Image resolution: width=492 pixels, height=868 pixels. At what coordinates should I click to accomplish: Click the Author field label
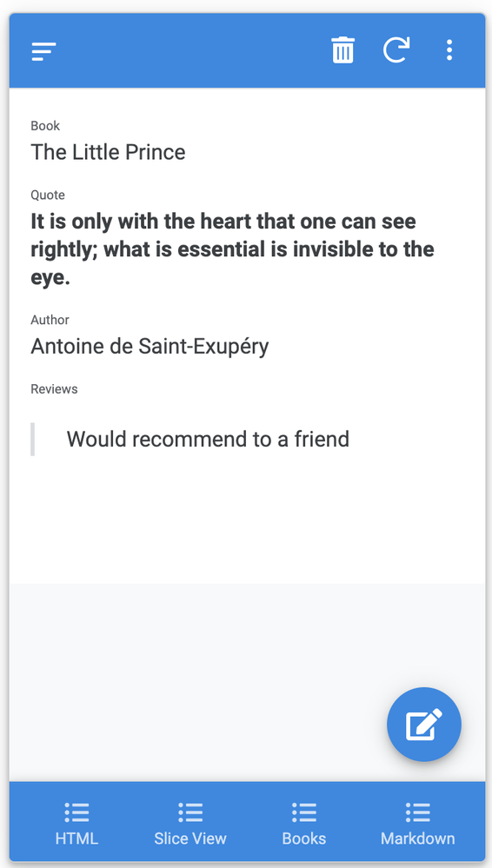50,320
